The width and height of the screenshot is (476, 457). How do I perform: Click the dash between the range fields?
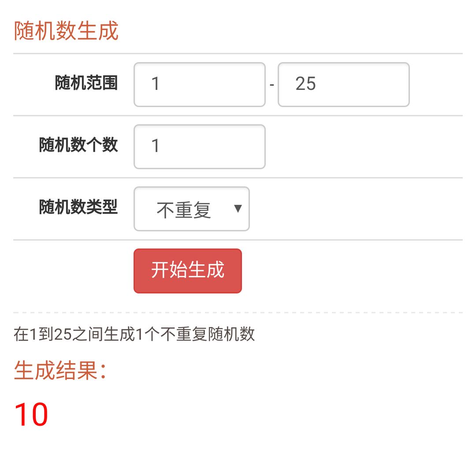(272, 85)
